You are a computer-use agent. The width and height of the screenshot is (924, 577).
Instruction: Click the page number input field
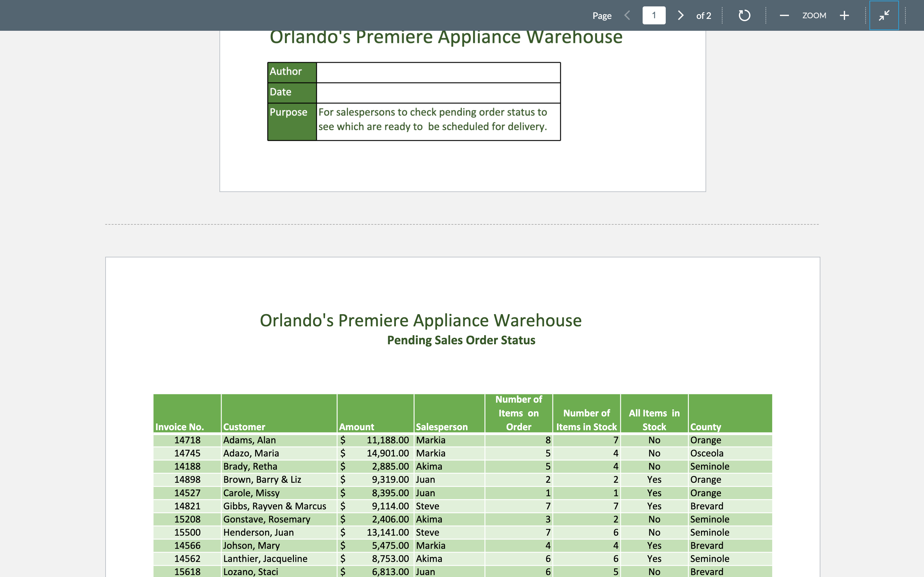(x=654, y=15)
